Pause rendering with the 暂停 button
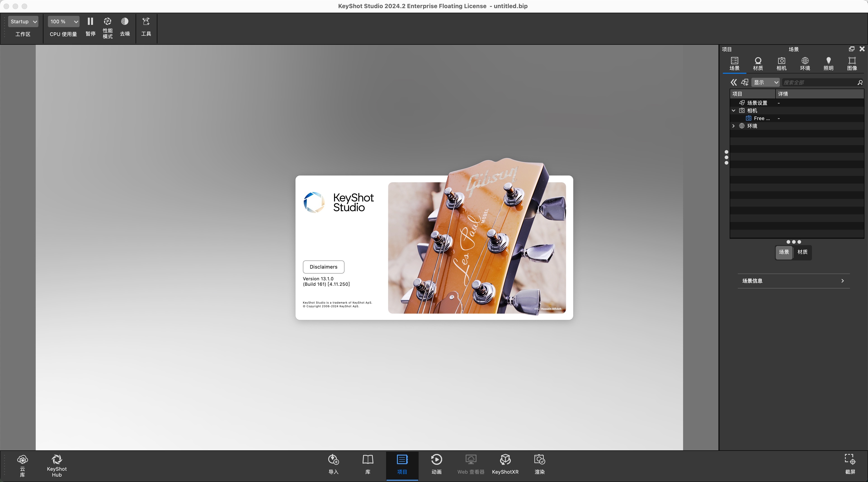The width and height of the screenshot is (868, 482). click(x=90, y=27)
